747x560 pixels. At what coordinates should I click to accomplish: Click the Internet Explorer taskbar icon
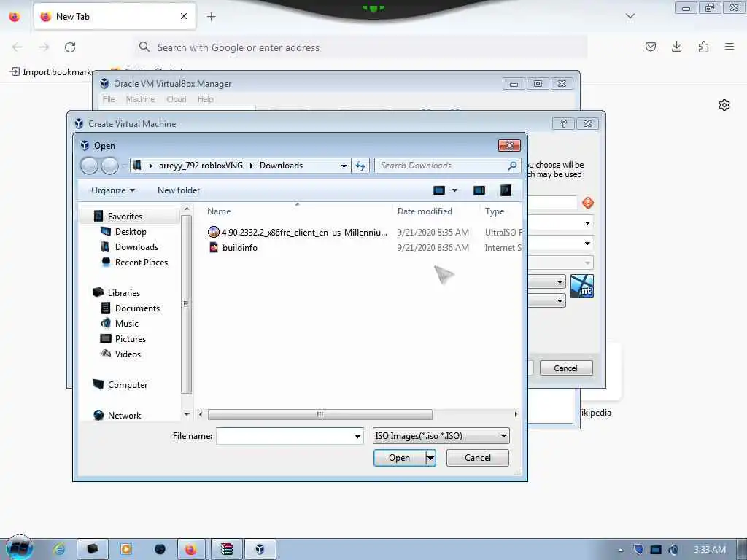tap(59, 550)
